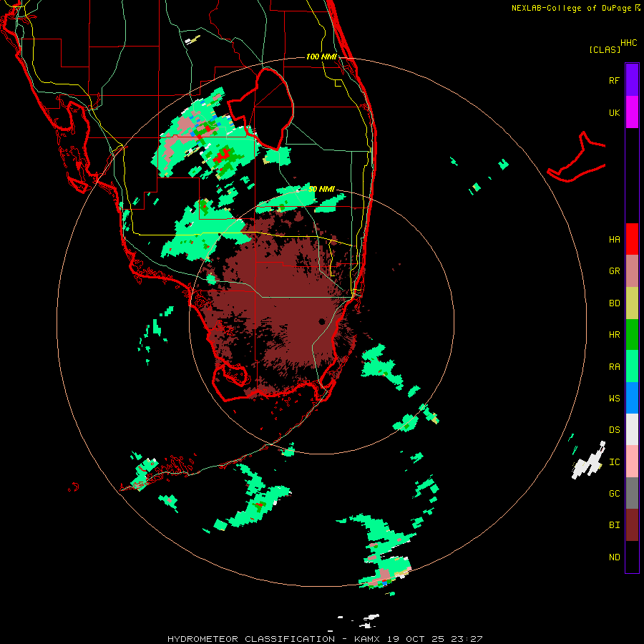This screenshot has width=644, height=644.
Task: Click the BI brown legend swatch
Action: tap(632, 525)
